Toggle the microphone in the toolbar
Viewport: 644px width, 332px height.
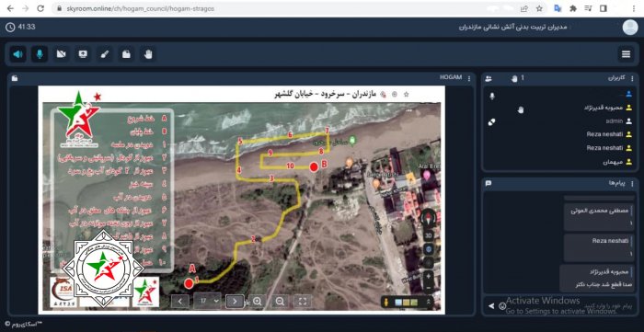pos(40,54)
